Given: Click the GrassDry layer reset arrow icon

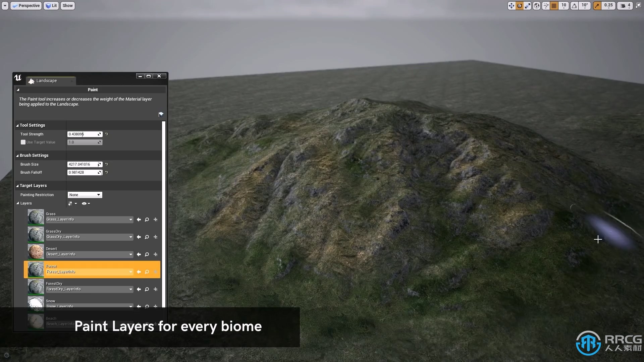Looking at the screenshot, I should coord(139,236).
